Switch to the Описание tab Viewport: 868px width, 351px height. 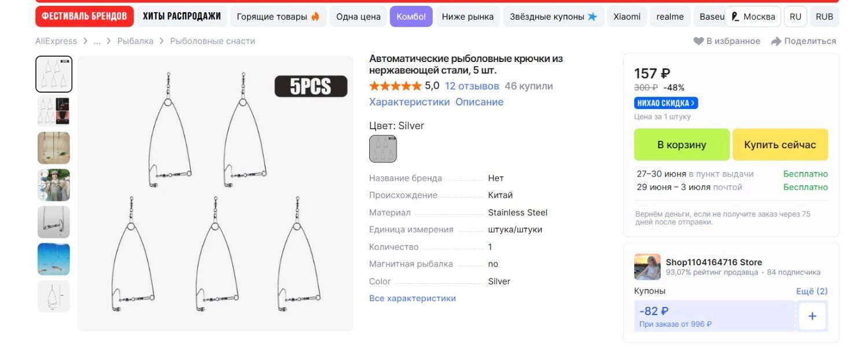tap(479, 102)
